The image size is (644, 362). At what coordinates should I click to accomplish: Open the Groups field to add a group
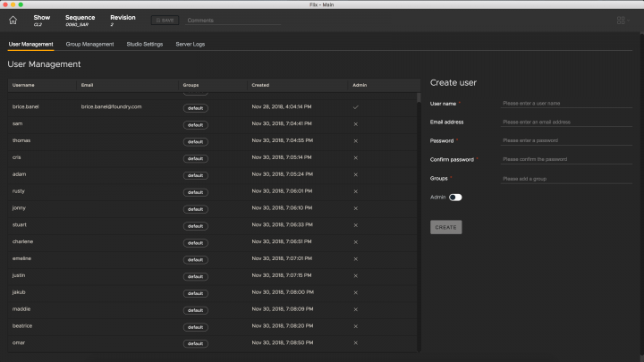546,179
